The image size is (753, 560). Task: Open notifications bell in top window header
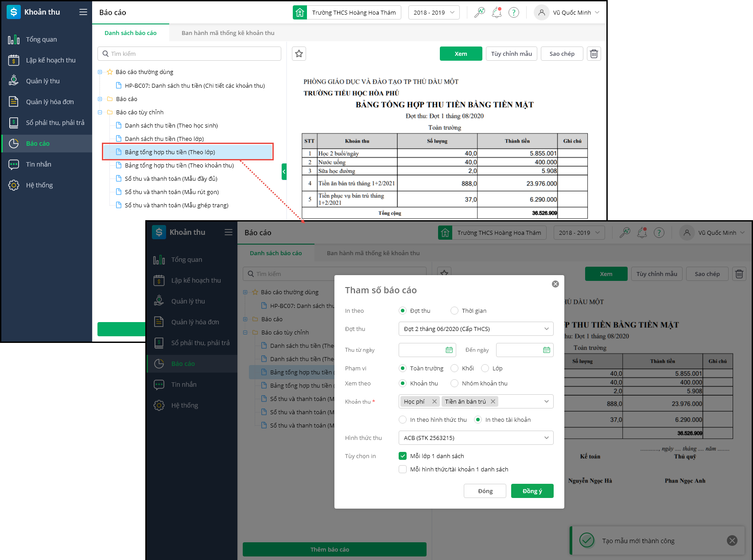pos(497,12)
